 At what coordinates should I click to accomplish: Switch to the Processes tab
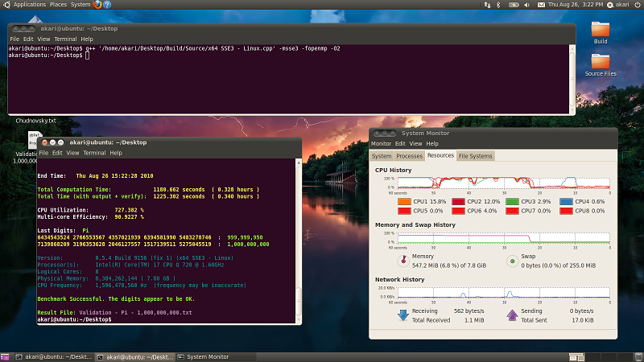409,156
